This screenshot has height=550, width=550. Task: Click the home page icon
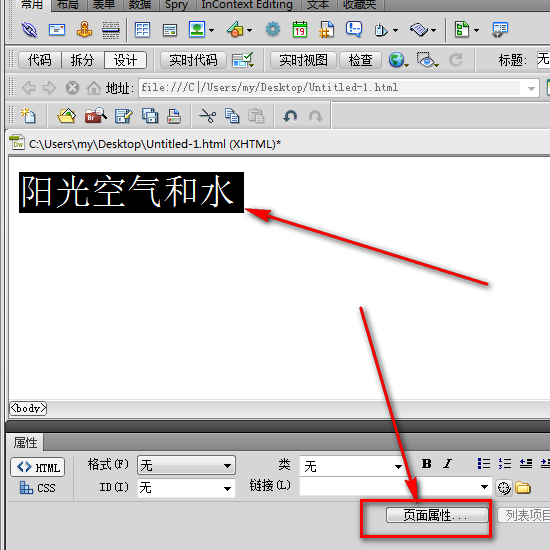[x=94, y=88]
